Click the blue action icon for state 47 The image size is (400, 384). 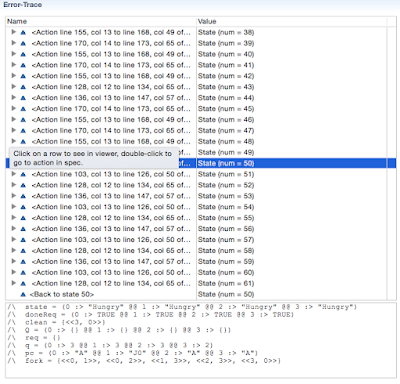click(23, 131)
